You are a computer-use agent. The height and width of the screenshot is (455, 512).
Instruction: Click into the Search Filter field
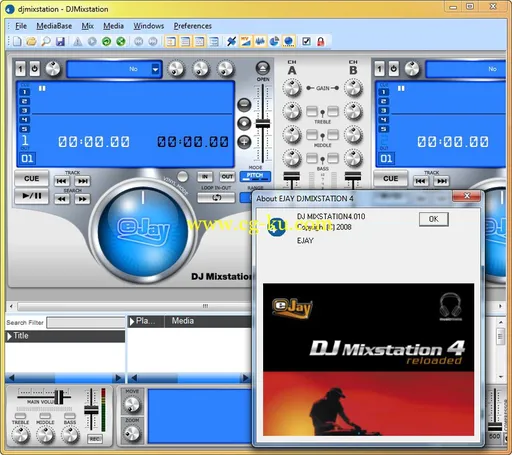click(86, 323)
